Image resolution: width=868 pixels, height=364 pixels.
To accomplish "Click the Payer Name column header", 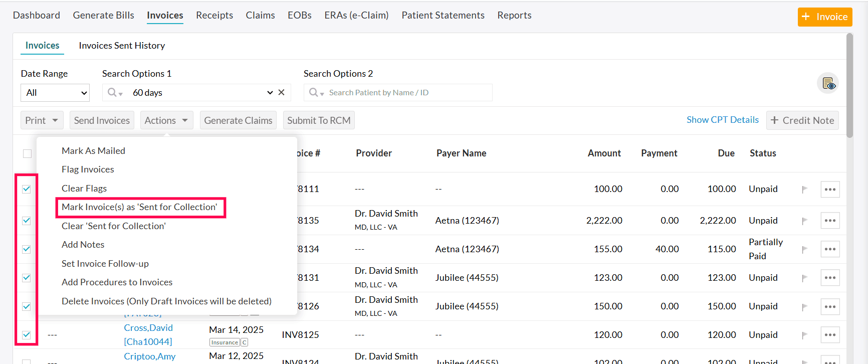I will (x=461, y=153).
